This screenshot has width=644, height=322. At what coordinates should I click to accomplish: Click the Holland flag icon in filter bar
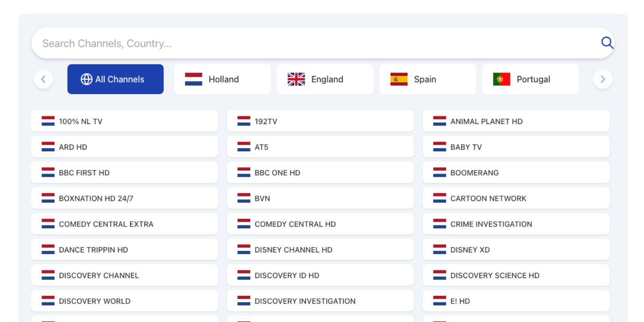click(194, 79)
